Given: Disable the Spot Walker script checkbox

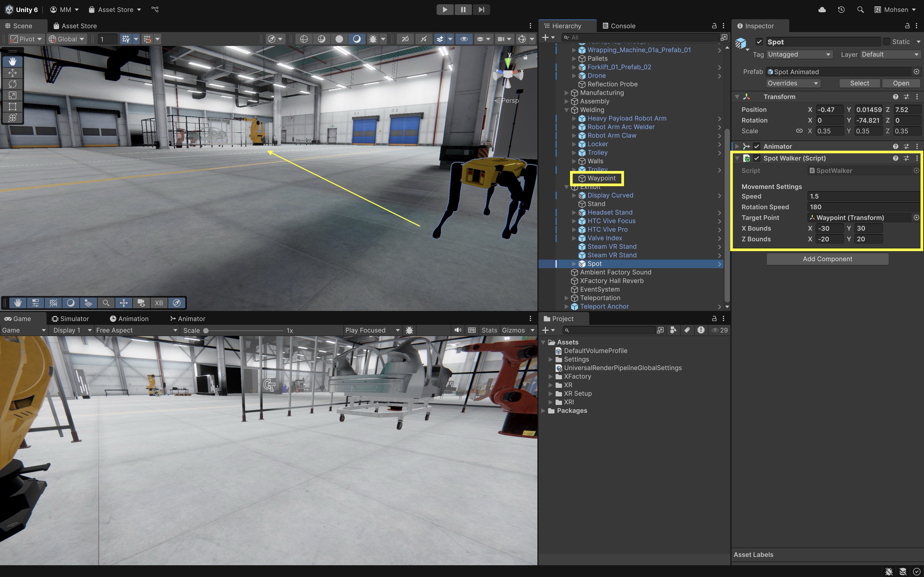Looking at the screenshot, I should click(756, 158).
